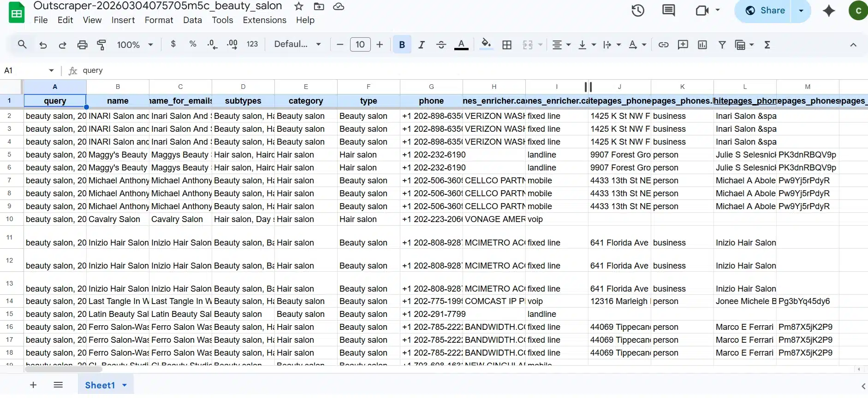
Task: Expand the Sheet1 tab options arrow
Action: [x=125, y=385]
